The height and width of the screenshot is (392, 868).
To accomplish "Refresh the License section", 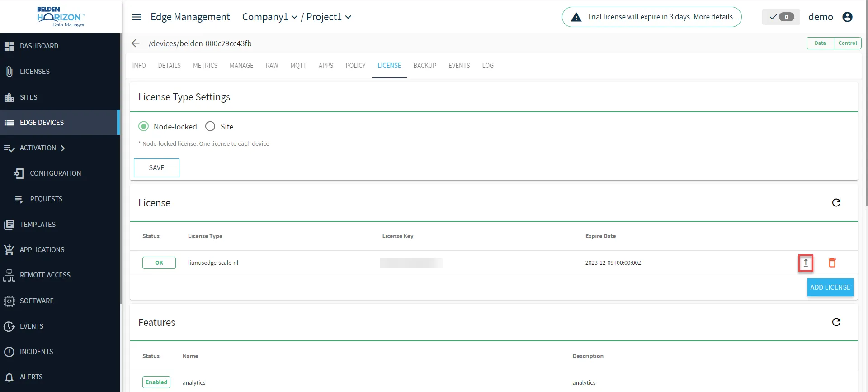I will pyautogui.click(x=836, y=203).
